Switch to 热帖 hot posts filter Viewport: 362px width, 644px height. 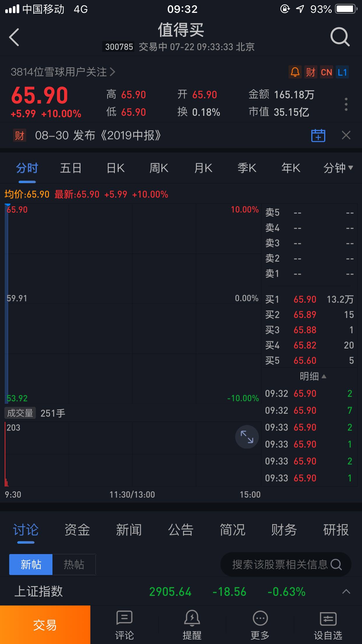(74, 564)
